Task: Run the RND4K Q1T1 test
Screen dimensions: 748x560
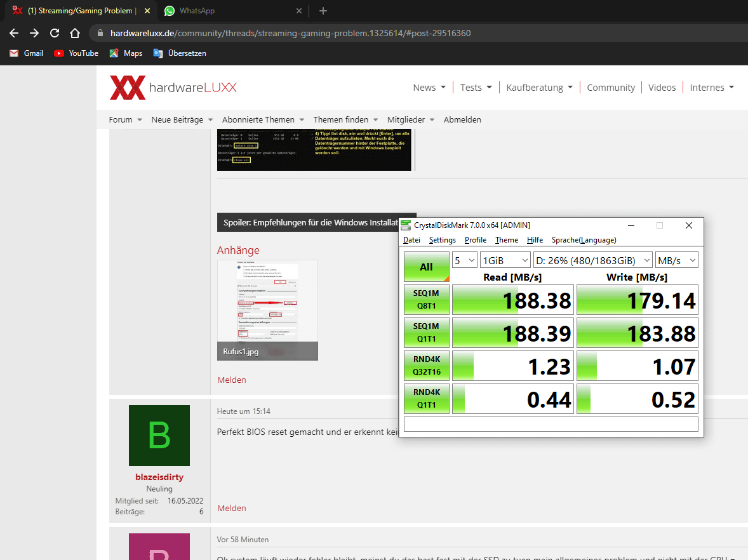Action: click(x=427, y=398)
